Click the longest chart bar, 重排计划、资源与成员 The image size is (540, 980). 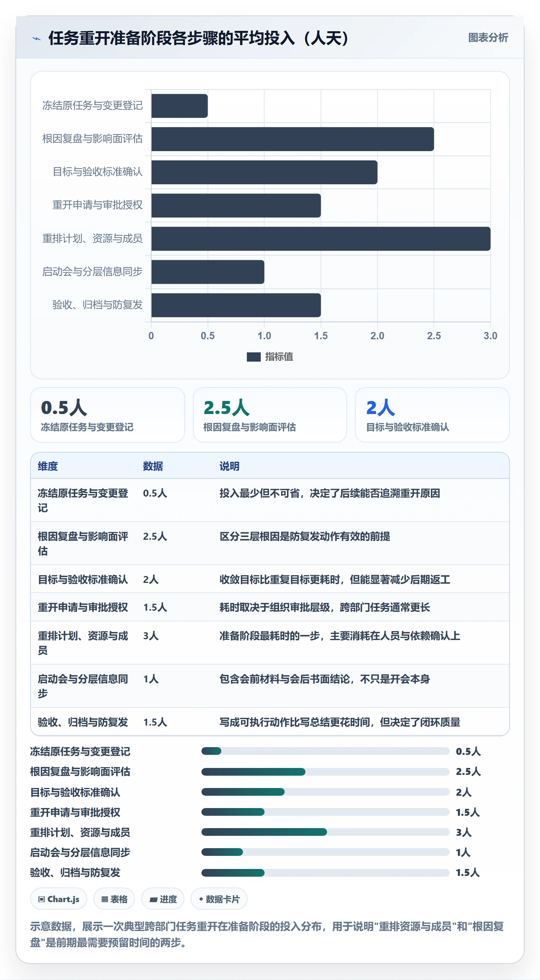(x=321, y=239)
